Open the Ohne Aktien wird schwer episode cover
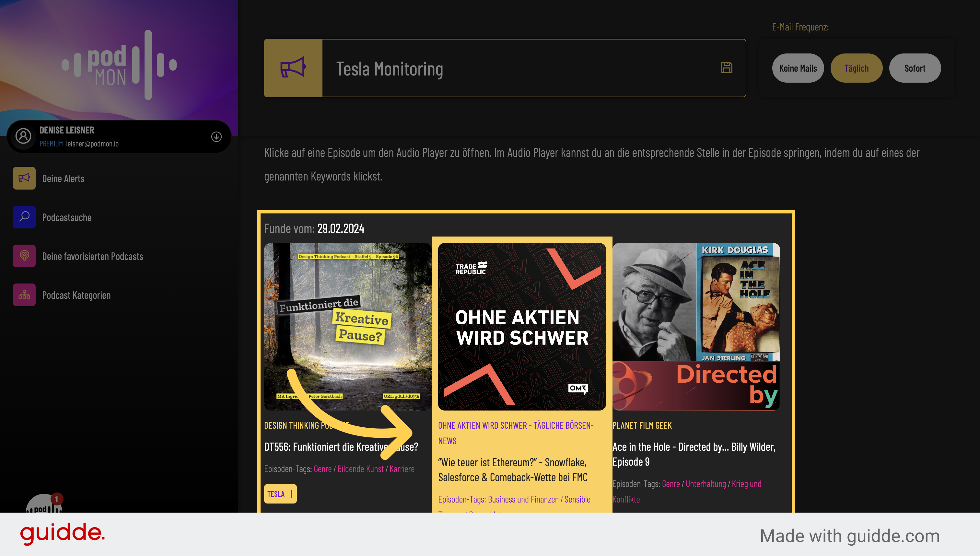The width and height of the screenshot is (980, 556). [x=522, y=327]
